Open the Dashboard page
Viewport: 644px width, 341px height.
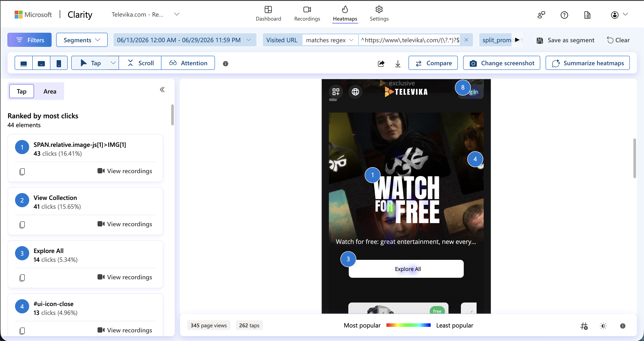[268, 14]
